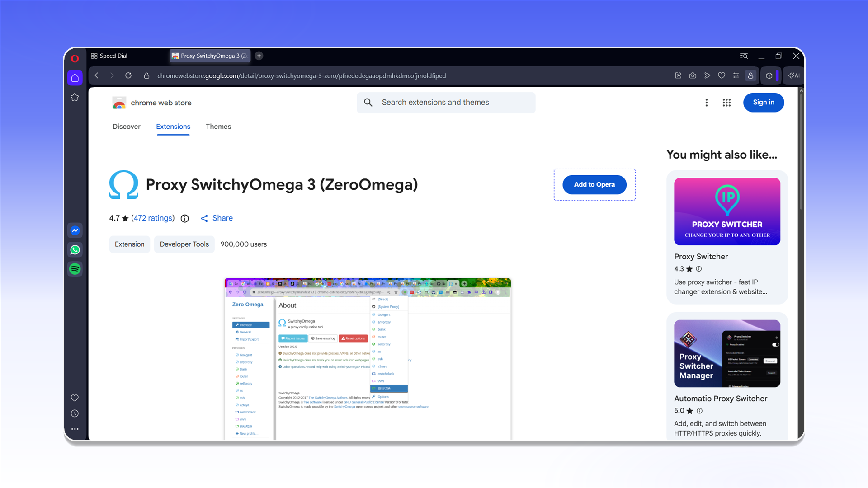Click the Automatio Proxy Switcher title
The height and width of the screenshot is (488, 868).
point(721,399)
